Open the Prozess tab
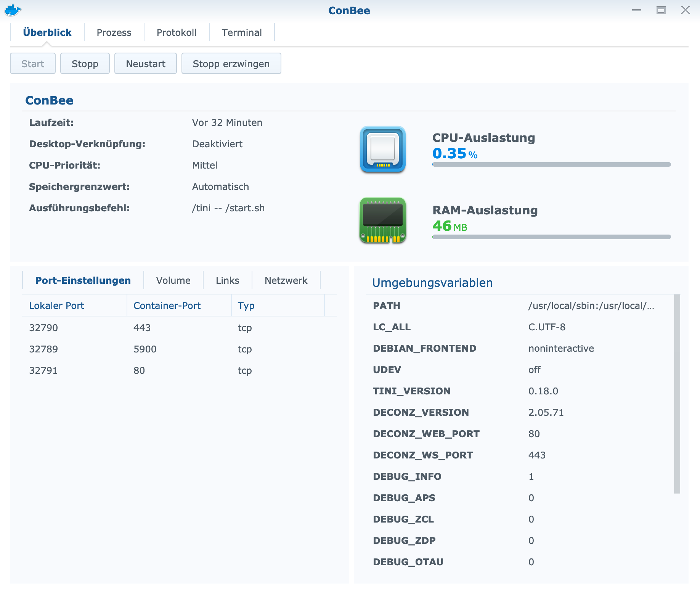Viewport: 700px width, 595px height. (114, 32)
